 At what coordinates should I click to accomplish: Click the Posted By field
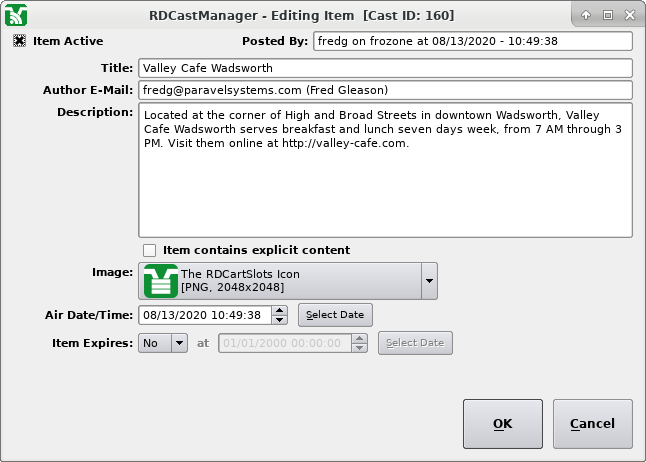coord(472,41)
